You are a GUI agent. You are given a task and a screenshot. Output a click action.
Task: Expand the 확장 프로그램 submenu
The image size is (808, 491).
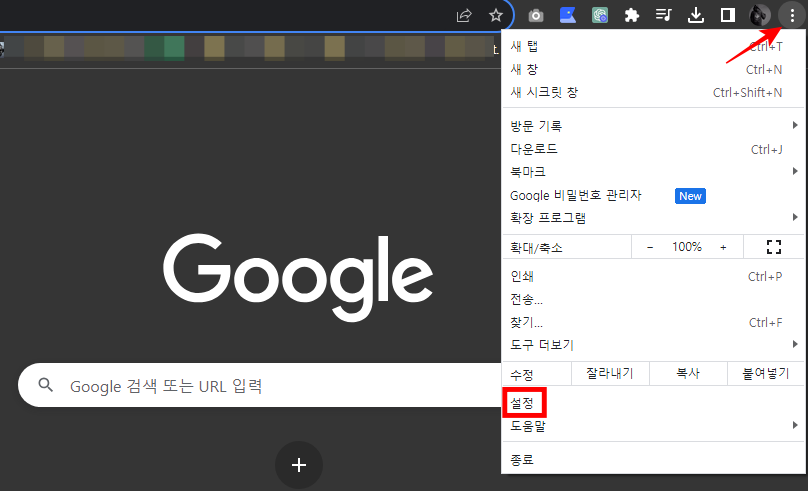653,217
